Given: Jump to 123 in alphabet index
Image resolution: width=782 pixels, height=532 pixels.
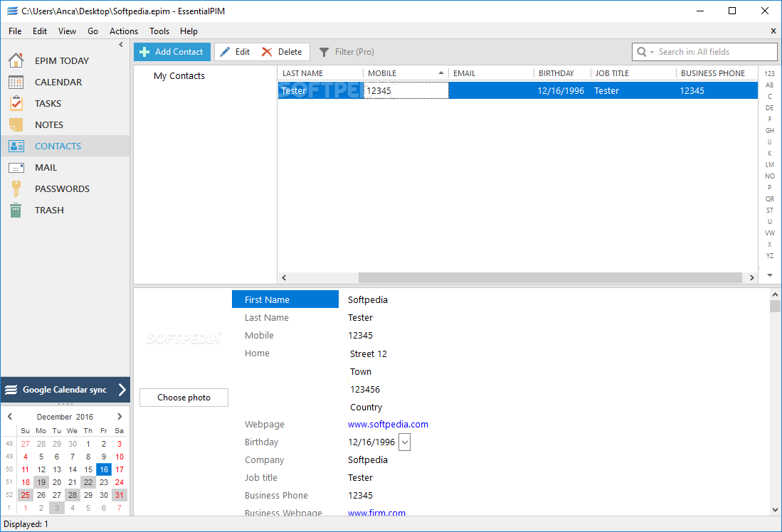Looking at the screenshot, I should coord(769,74).
